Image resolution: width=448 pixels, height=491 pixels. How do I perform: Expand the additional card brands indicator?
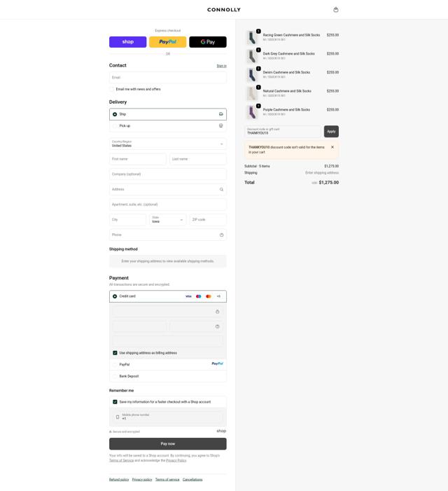click(218, 296)
